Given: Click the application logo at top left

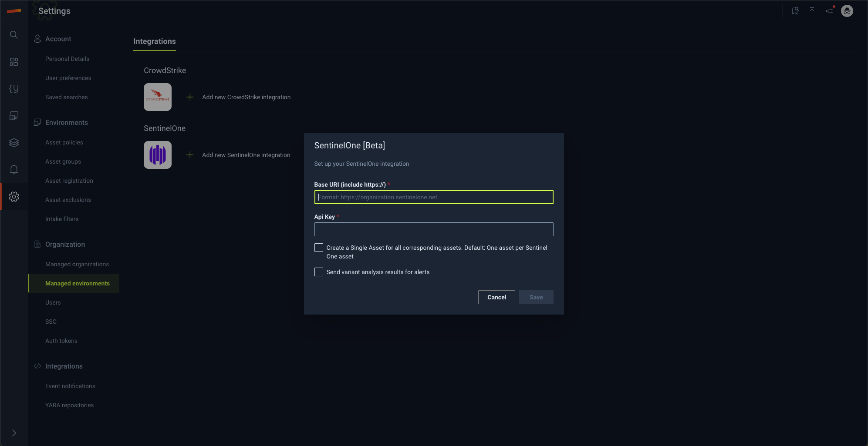Looking at the screenshot, I should point(14,11).
